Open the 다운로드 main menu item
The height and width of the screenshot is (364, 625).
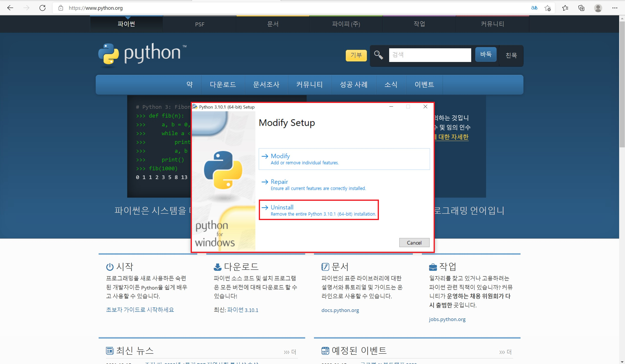223,85
